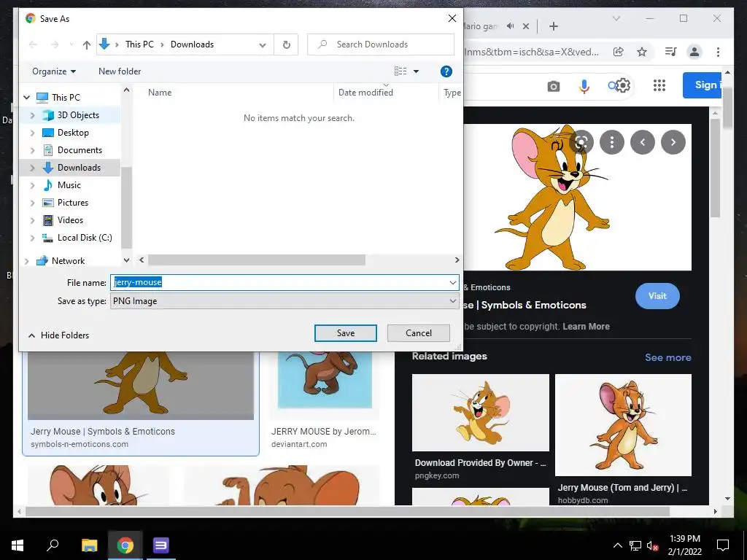Share this page from address bar

[619, 52]
